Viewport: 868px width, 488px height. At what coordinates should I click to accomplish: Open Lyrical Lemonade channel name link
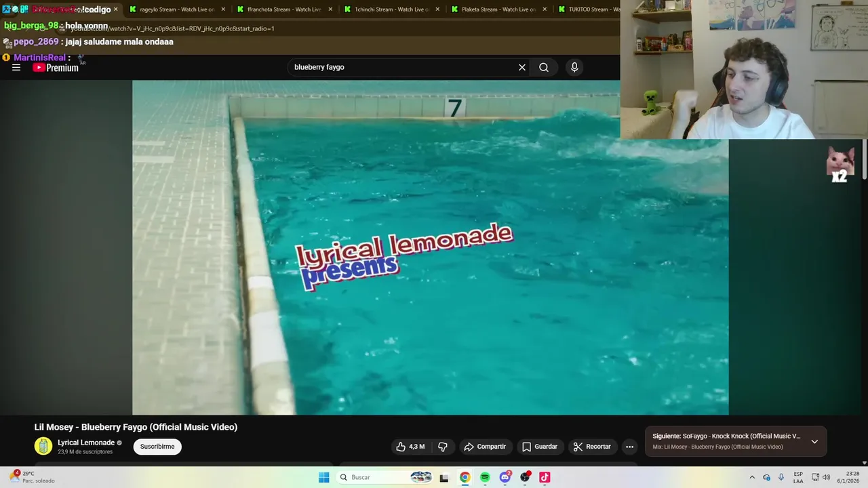[86, 443]
